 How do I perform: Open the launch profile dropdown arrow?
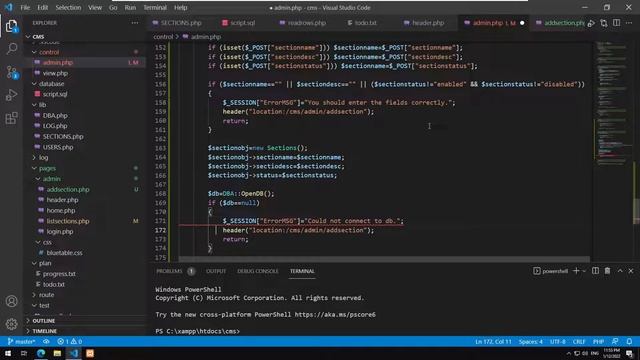click(x=584, y=271)
